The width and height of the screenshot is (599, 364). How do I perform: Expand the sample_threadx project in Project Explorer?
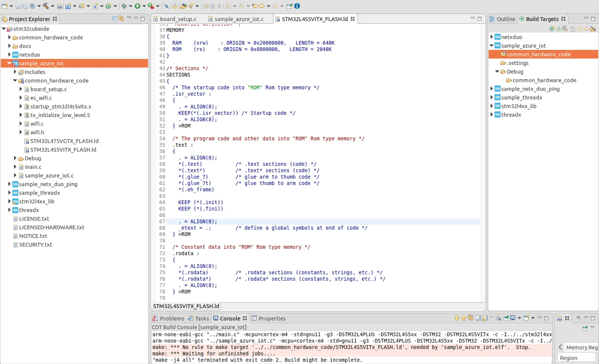(x=9, y=193)
